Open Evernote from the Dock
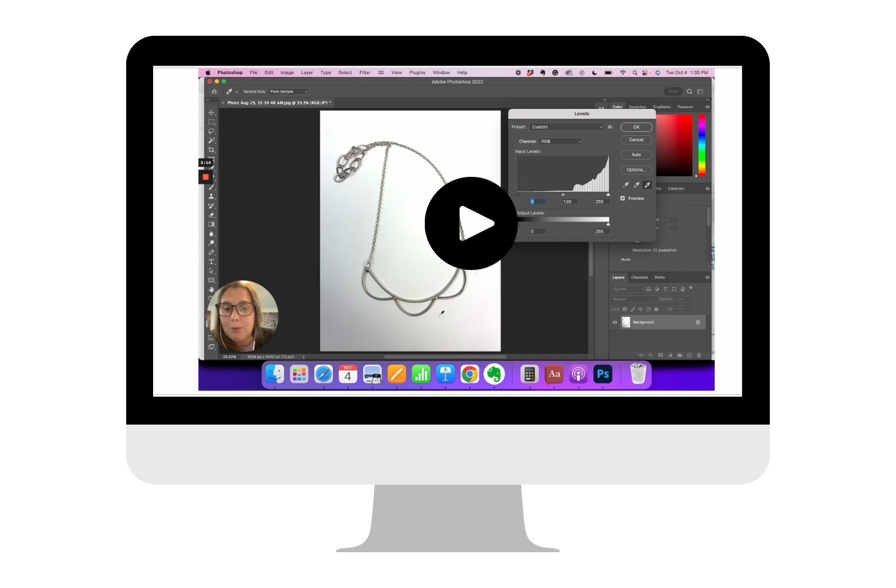Screen dimensions: 896x588 494,375
